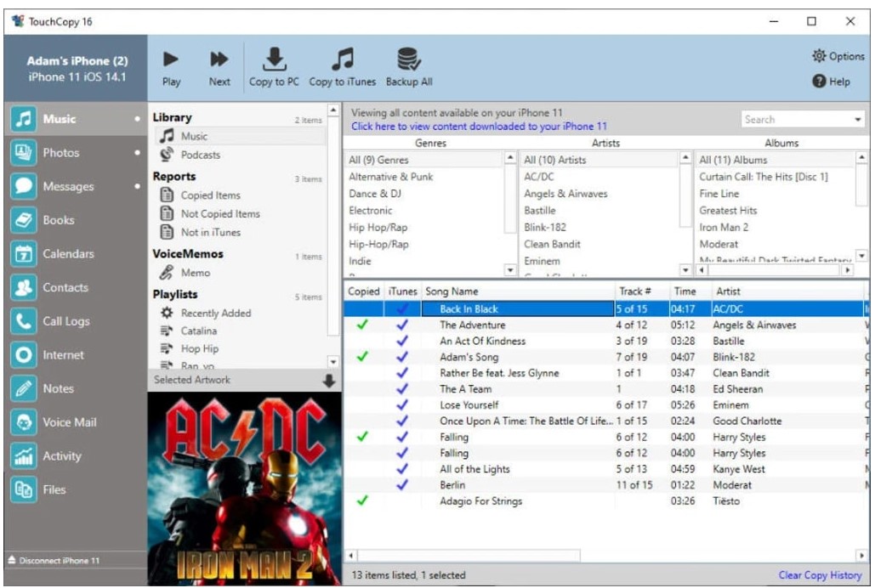This screenshot has width=875, height=588.
Task: Open the Options gear settings
Action: click(x=838, y=56)
